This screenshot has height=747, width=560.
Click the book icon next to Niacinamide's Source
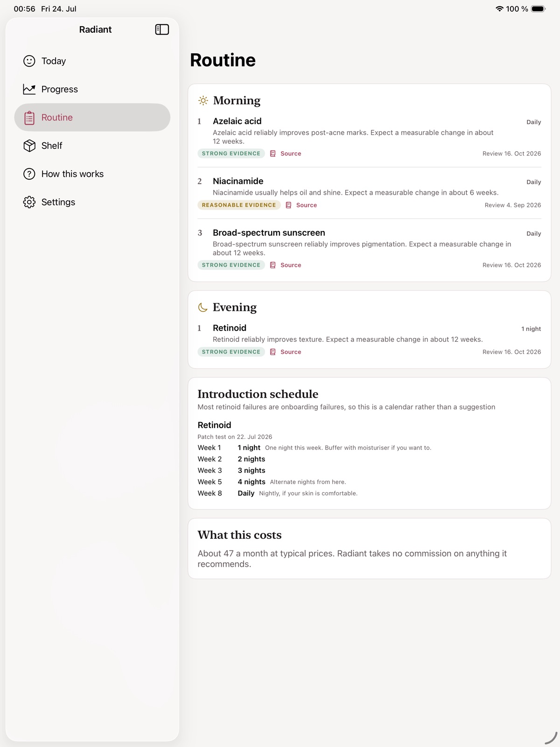(288, 205)
